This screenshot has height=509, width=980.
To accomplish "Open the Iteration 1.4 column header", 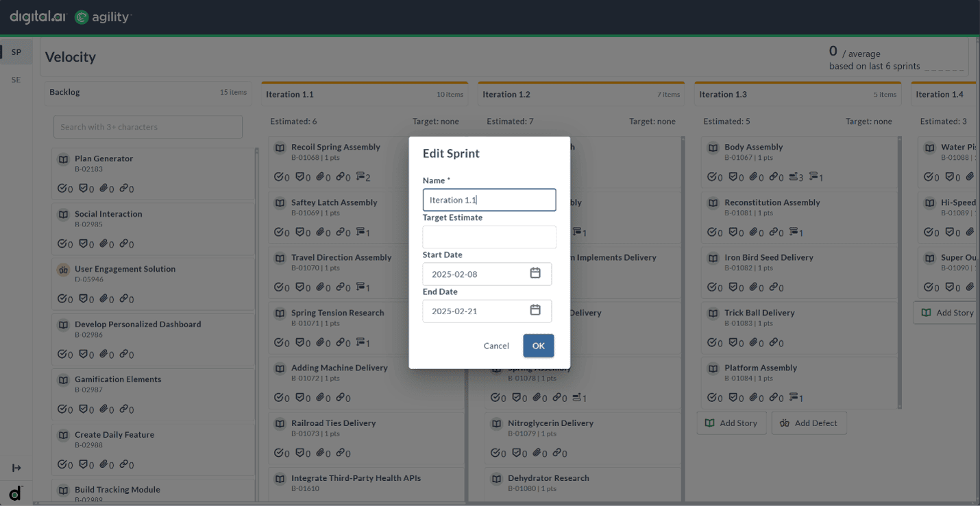I will (945, 94).
